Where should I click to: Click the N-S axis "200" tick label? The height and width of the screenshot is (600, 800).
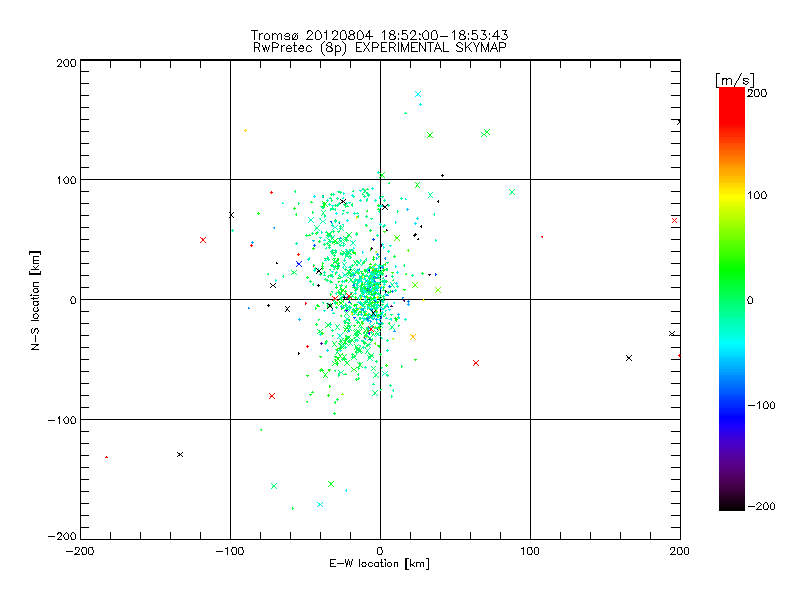click(66, 63)
